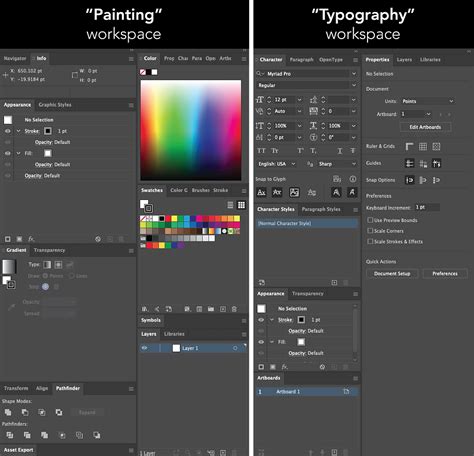This screenshot has height=456, width=474.
Task: Toggle Fill visibility eye in Painting Appearance
Action: (x=7, y=153)
